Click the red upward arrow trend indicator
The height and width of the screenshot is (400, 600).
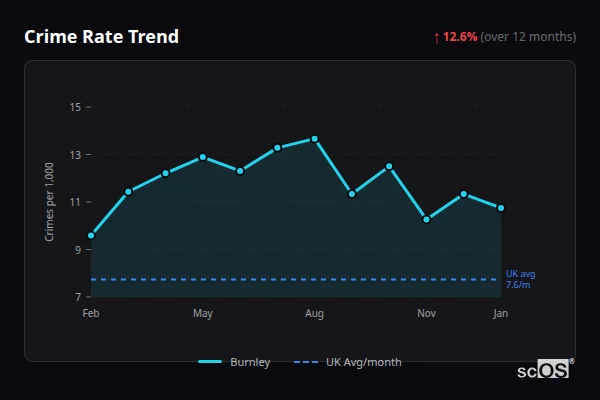click(436, 37)
